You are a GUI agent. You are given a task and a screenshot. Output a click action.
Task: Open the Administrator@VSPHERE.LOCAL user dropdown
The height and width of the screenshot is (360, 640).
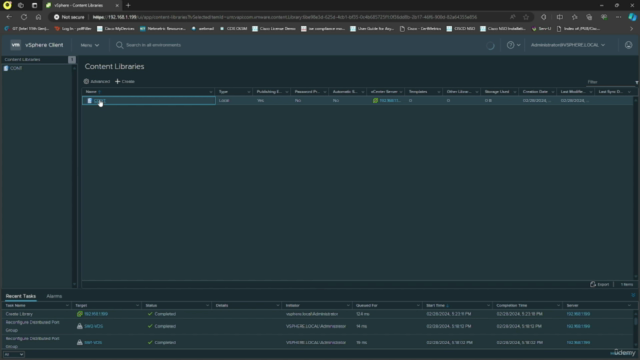click(568, 45)
